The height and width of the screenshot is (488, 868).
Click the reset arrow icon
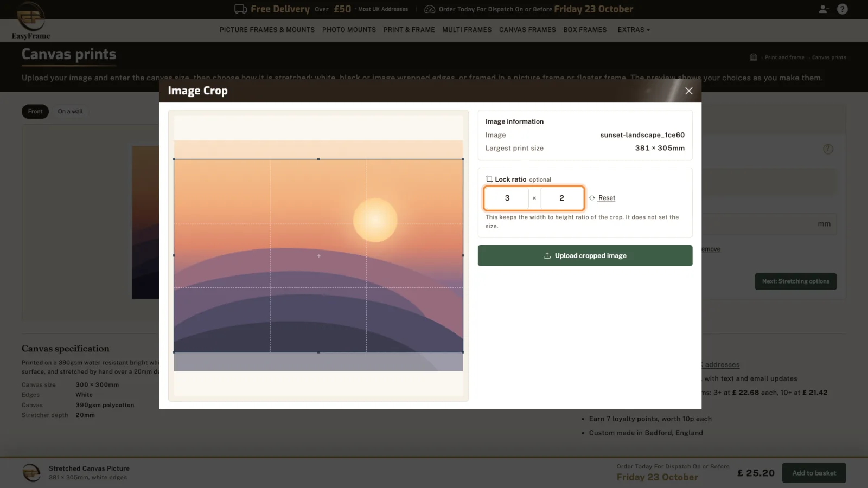click(592, 198)
